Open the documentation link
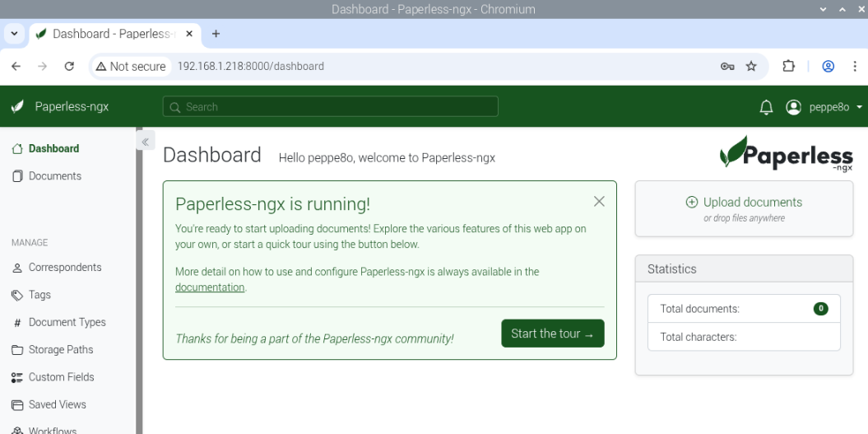The height and width of the screenshot is (434, 868). coord(210,287)
